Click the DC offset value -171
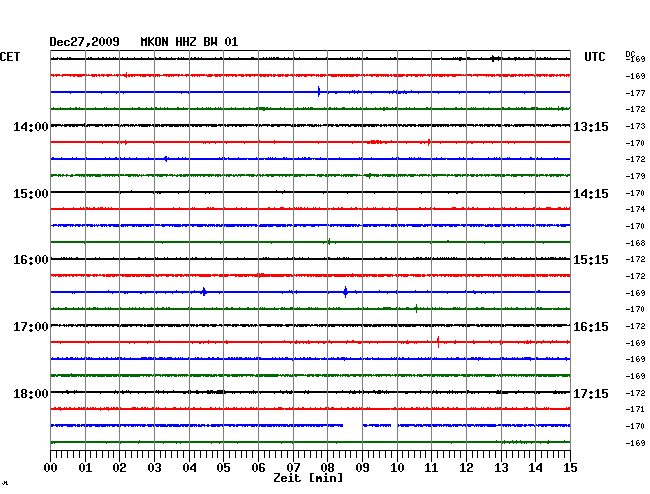The height and width of the screenshot is (494, 650). 635,409
